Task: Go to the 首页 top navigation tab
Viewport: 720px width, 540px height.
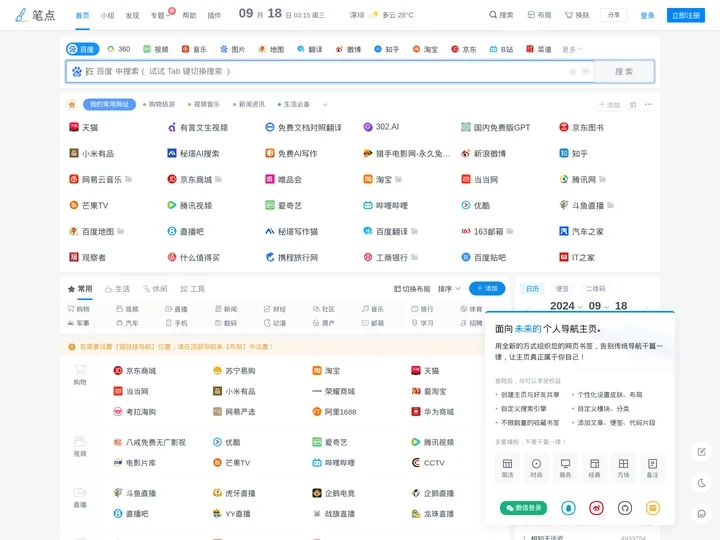Action: point(82,16)
